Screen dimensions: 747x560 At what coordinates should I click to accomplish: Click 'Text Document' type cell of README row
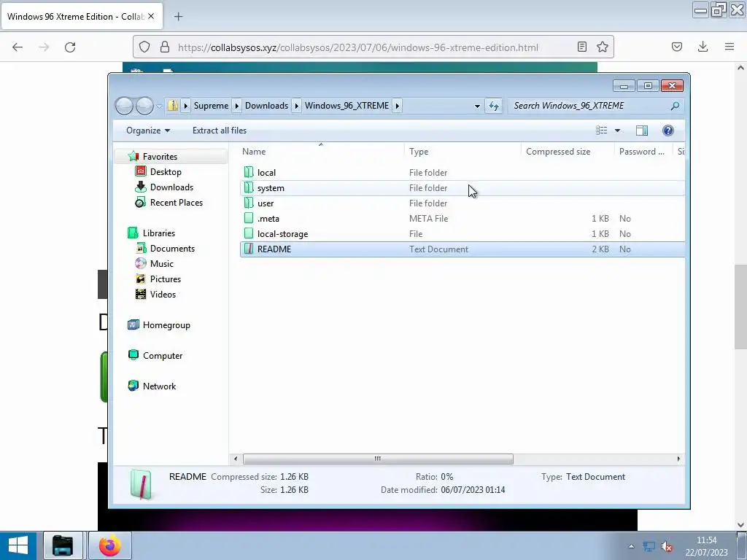coord(438,249)
